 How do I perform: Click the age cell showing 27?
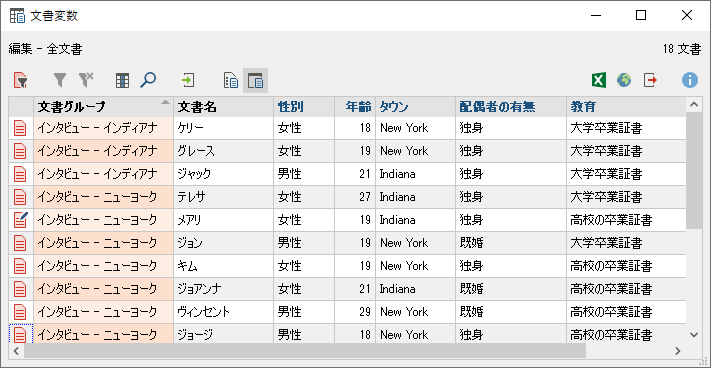(355, 197)
